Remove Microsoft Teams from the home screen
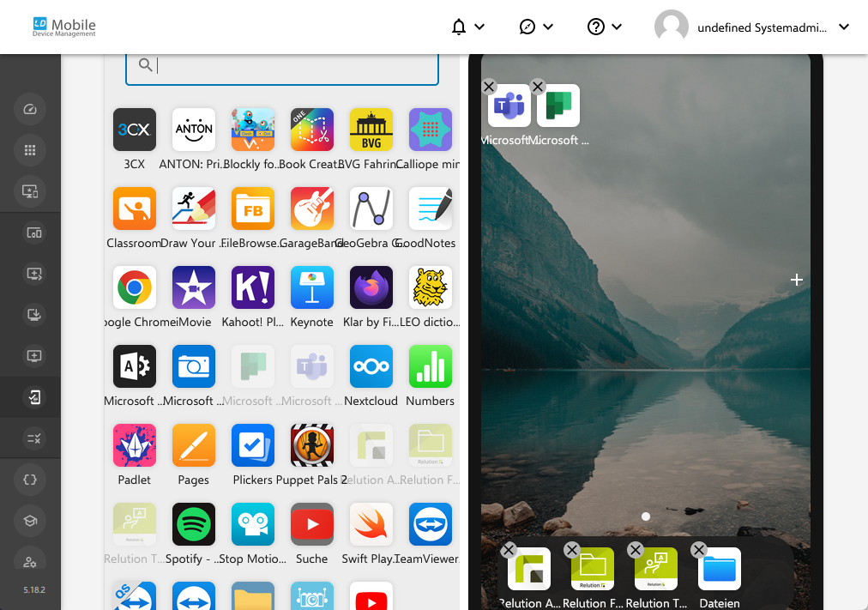 click(489, 87)
